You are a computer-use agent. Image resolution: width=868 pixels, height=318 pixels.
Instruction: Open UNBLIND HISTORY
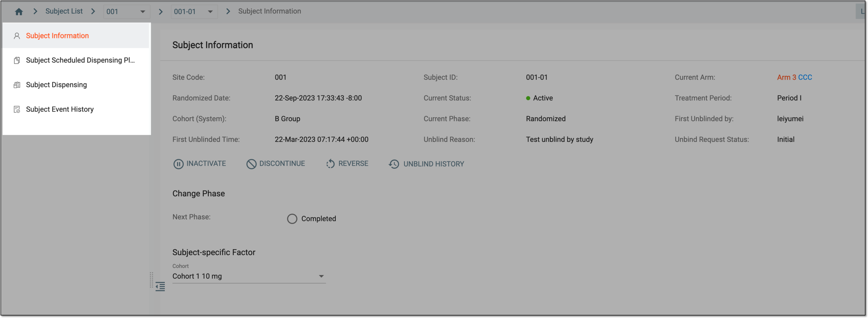coord(426,164)
